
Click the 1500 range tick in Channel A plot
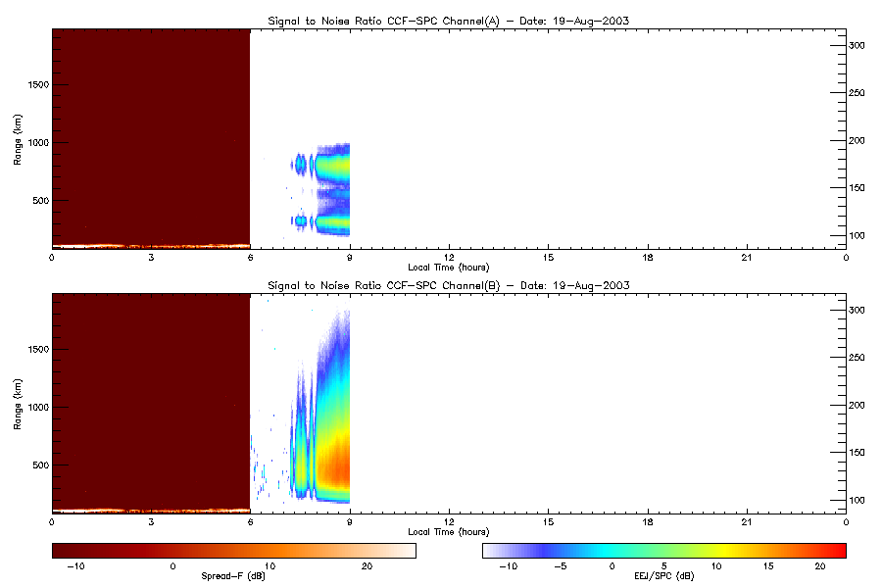38,85
